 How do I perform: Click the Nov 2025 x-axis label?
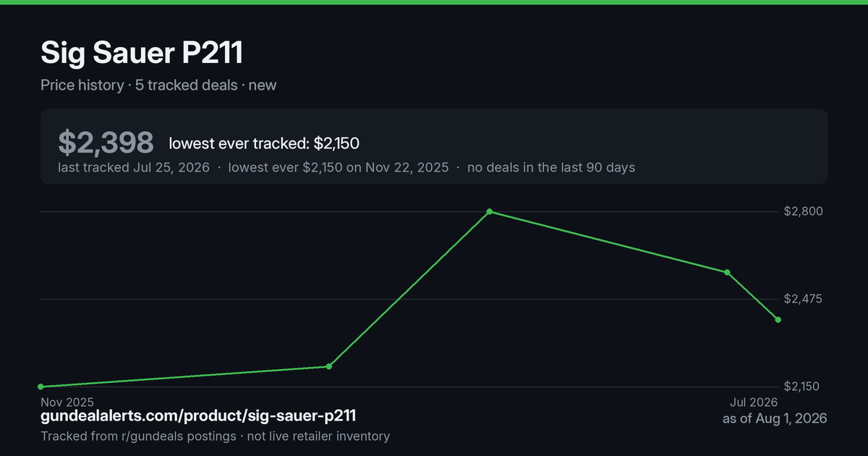click(67, 402)
